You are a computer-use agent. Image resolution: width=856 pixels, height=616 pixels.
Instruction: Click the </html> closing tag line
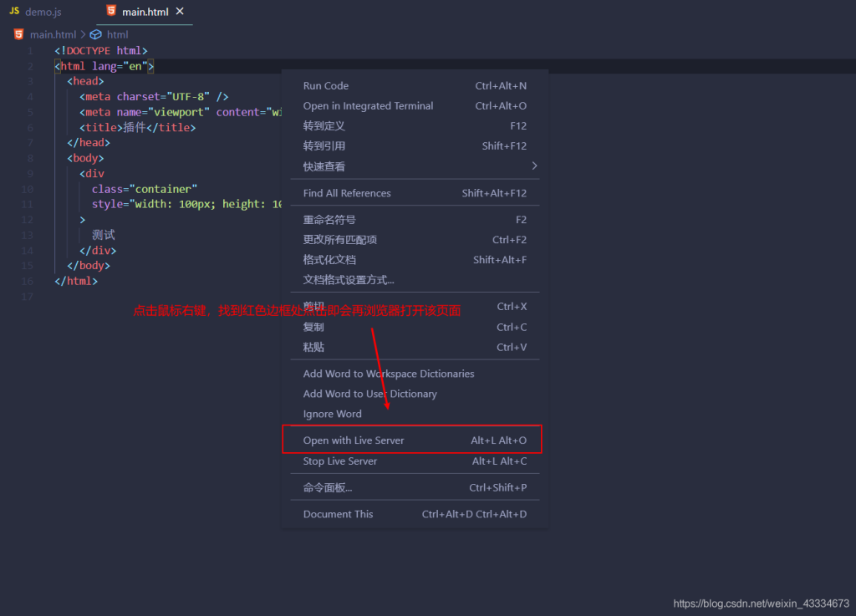click(76, 281)
